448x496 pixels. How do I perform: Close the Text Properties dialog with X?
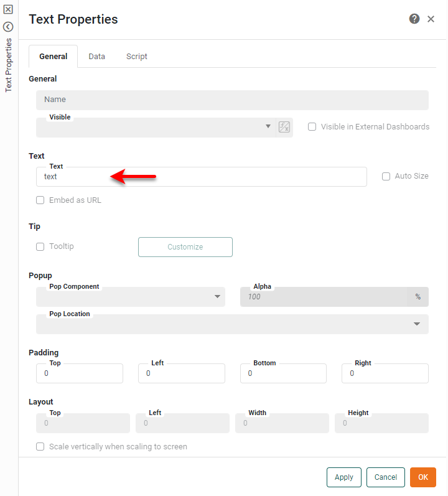431,19
